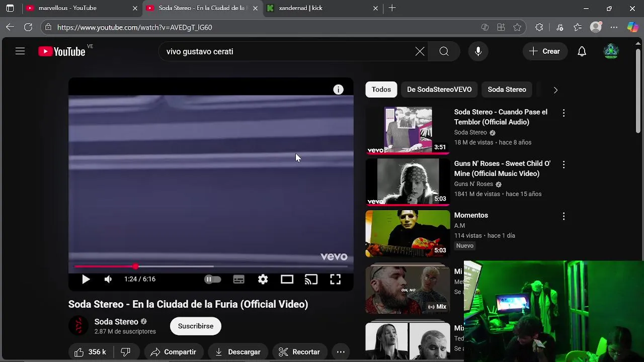Image resolution: width=644 pixels, height=362 pixels.
Task: Click the address bar URL
Action: [x=134, y=27]
